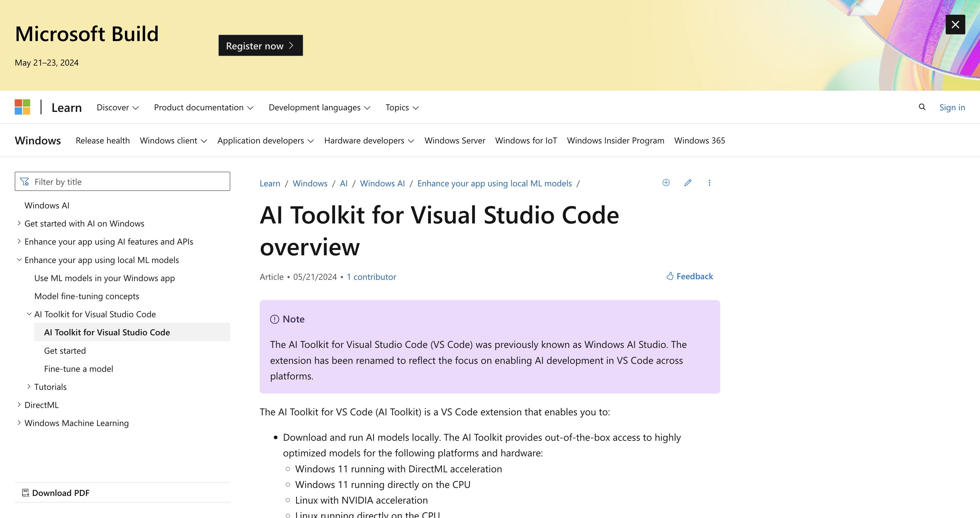Click Register now button
The height and width of the screenshot is (518, 980).
coord(261,46)
